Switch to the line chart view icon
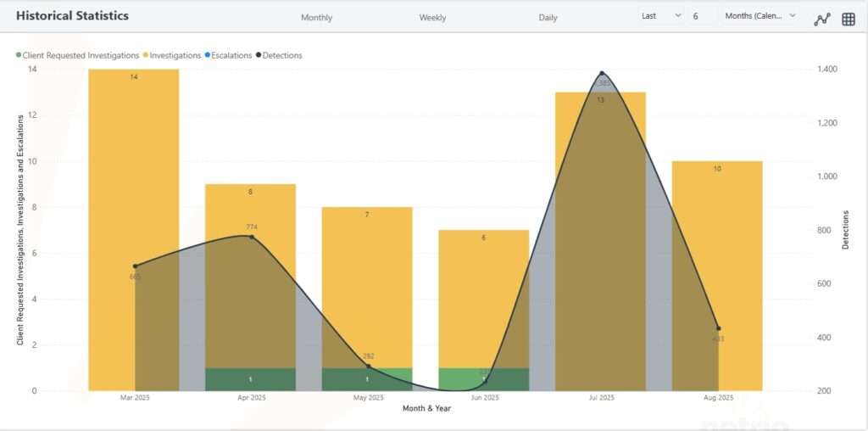Screen dimensions: 868x431 click(x=821, y=20)
